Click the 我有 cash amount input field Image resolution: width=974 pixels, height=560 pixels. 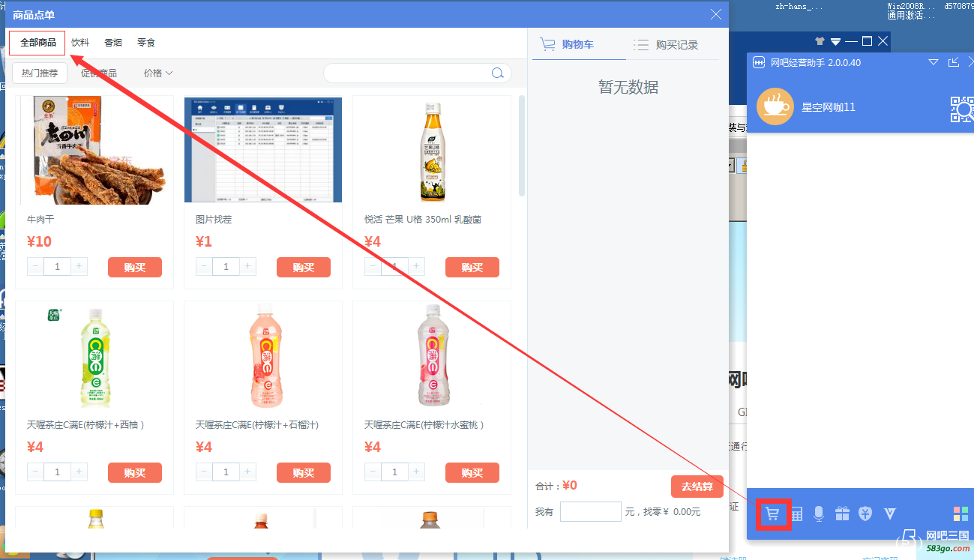click(591, 511)
